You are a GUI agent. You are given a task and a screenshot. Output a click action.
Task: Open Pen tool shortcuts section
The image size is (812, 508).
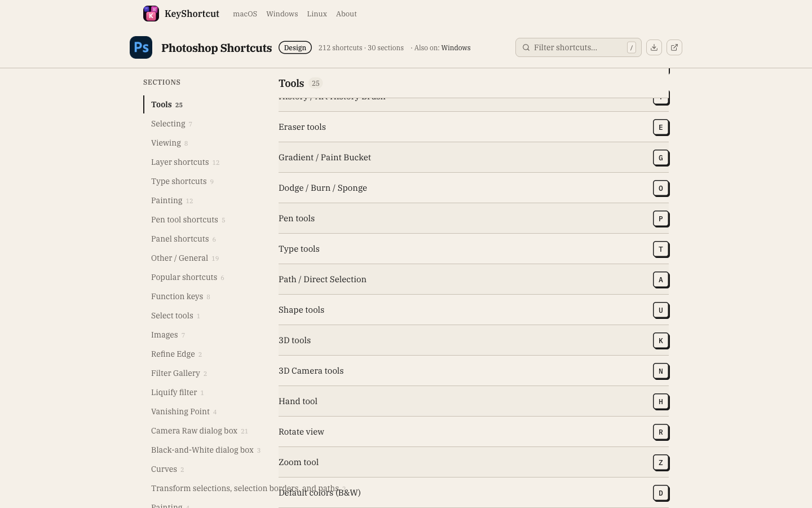pyautogui.click(x=188, y=220)
